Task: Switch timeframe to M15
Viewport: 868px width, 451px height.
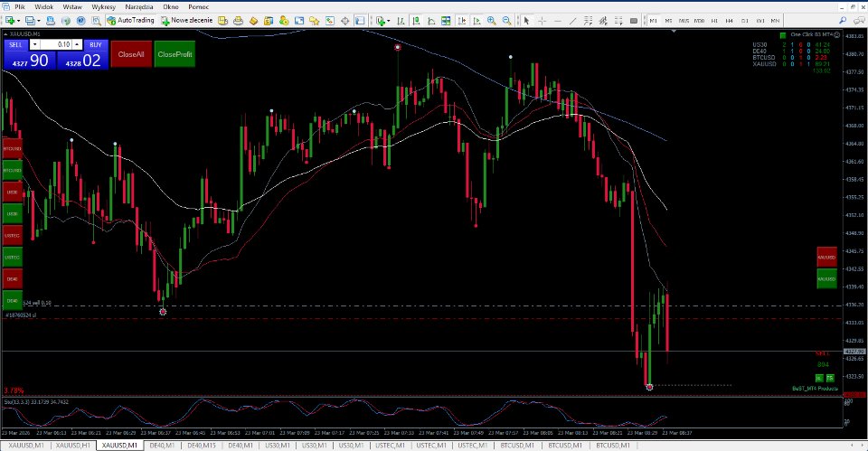Action: click(x=684, y=21)
